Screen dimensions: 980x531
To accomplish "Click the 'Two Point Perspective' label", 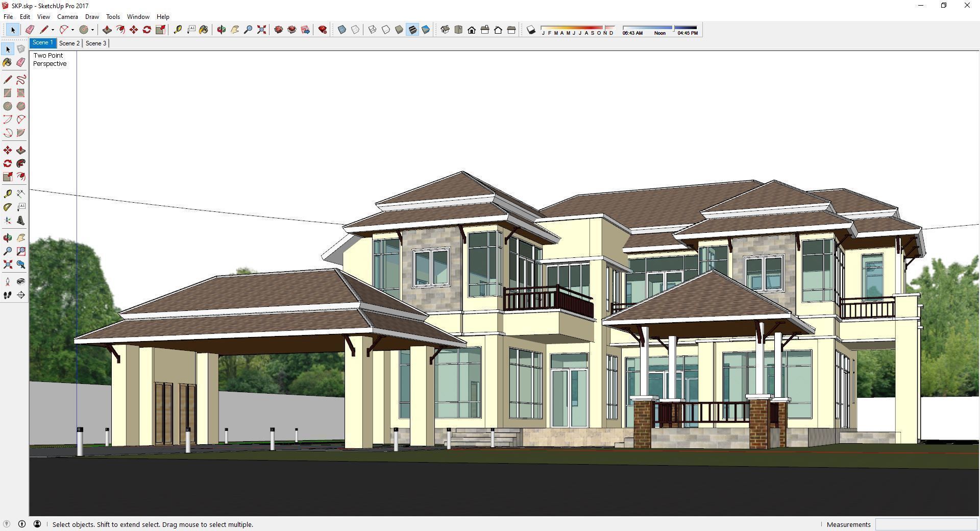I will 50,59.
